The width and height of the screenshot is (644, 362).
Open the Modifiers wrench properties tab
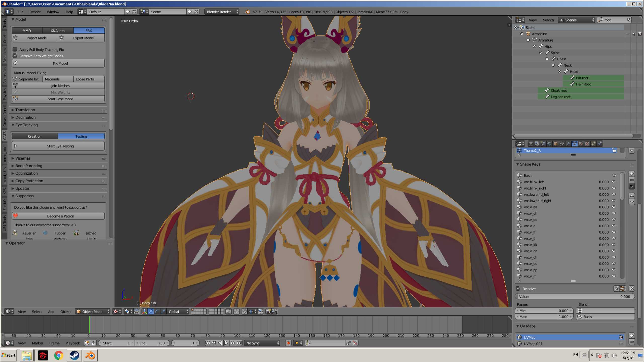(x=568, y=144)
